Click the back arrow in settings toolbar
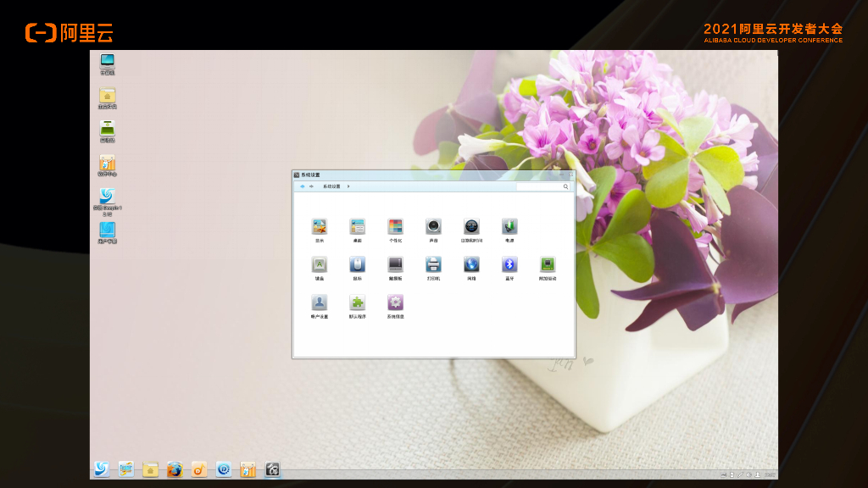The height and width of the screenshot is (488, 868). 303,186
